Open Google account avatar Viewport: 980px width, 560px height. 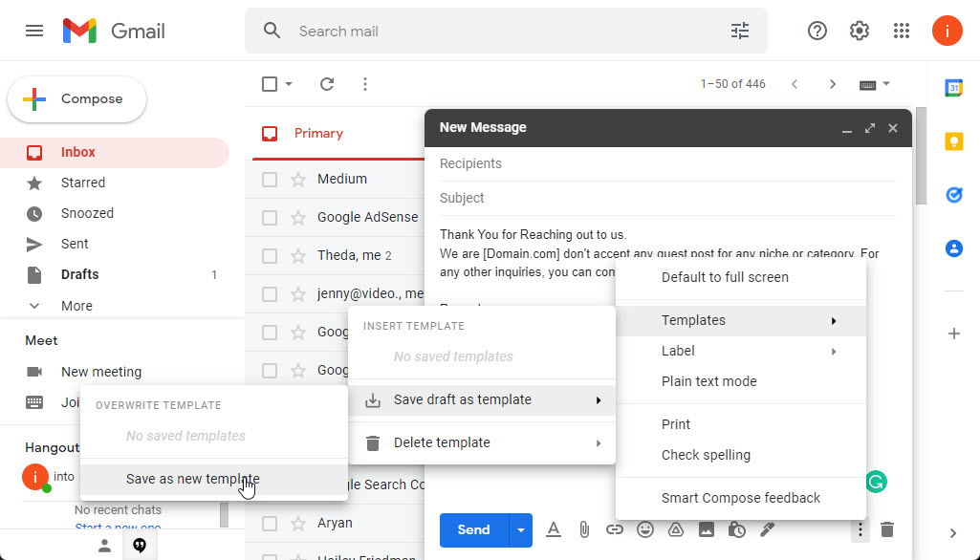pyautogui.click(x=947, y=31)
